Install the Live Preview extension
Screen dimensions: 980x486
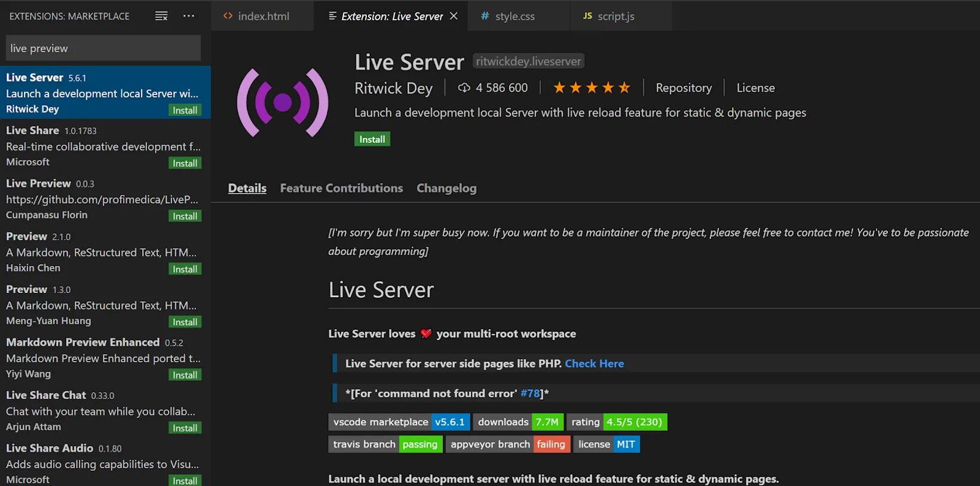185,216
